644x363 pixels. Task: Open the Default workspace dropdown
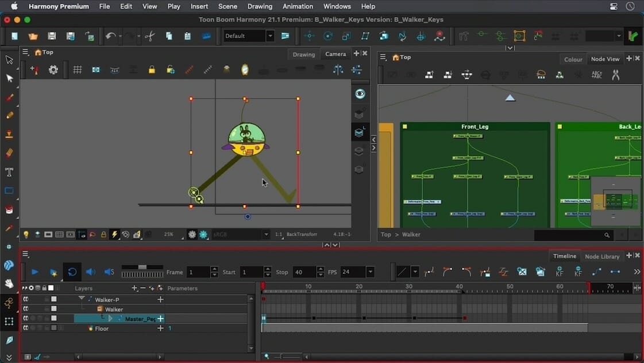point(269,36)
